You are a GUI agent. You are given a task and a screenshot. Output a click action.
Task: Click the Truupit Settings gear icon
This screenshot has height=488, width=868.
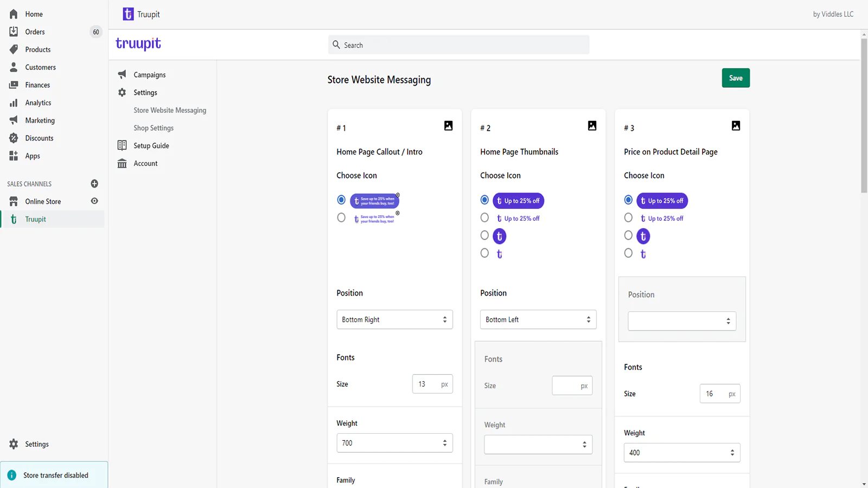click(x=122, y=92)
